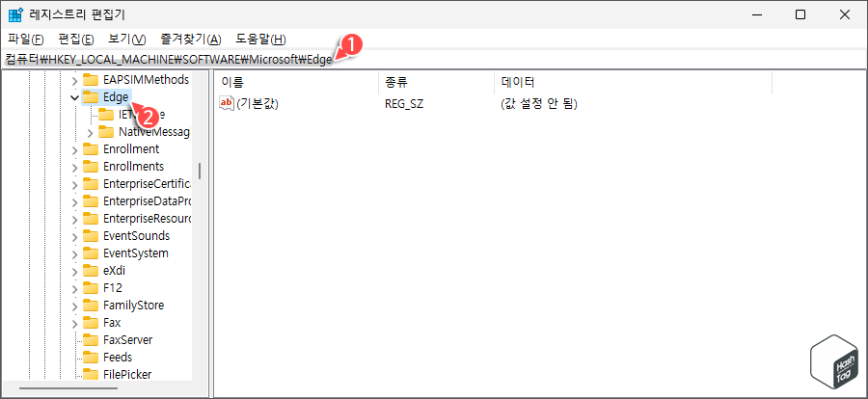This screenshot has width=868, height=399.
Task: Click the F12 folder icon
Action: coord(91,288)
